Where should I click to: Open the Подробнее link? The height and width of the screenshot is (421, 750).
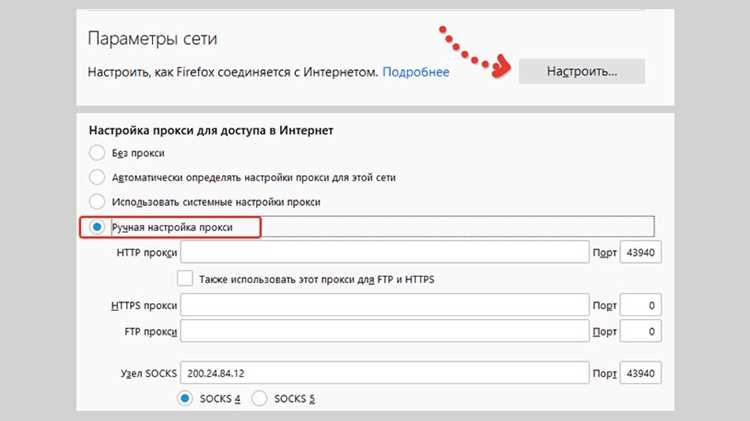[x=416, y=72]
